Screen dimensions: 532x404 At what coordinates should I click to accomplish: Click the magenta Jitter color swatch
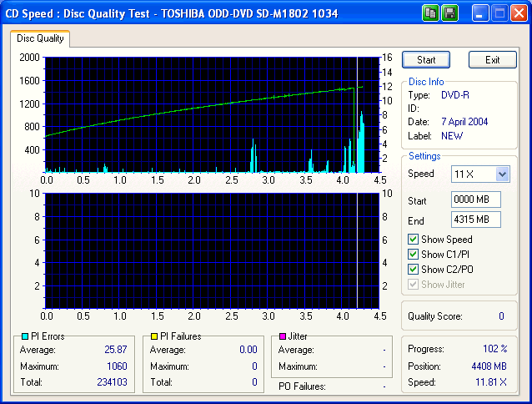pyautogui.click(x=284, y=336)
